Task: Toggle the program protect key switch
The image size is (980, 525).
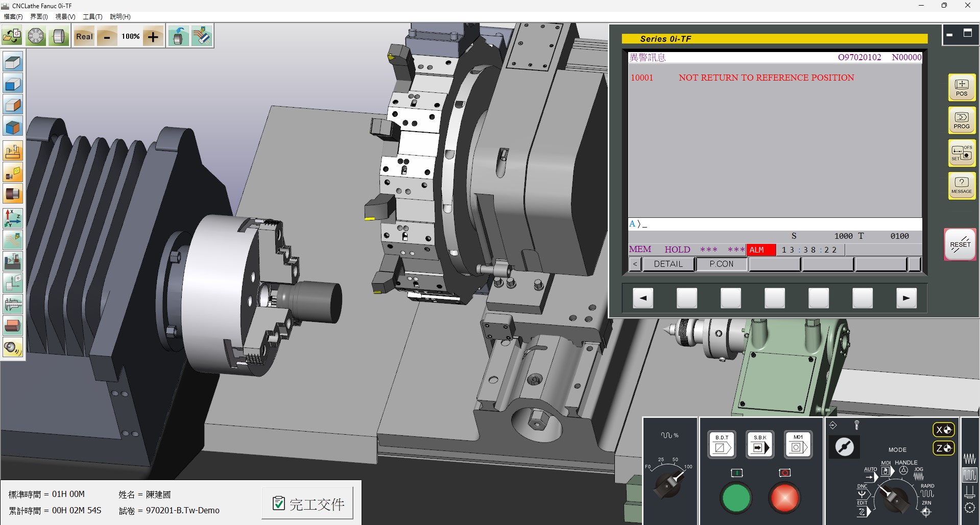Action: click(x=844, y=447)
